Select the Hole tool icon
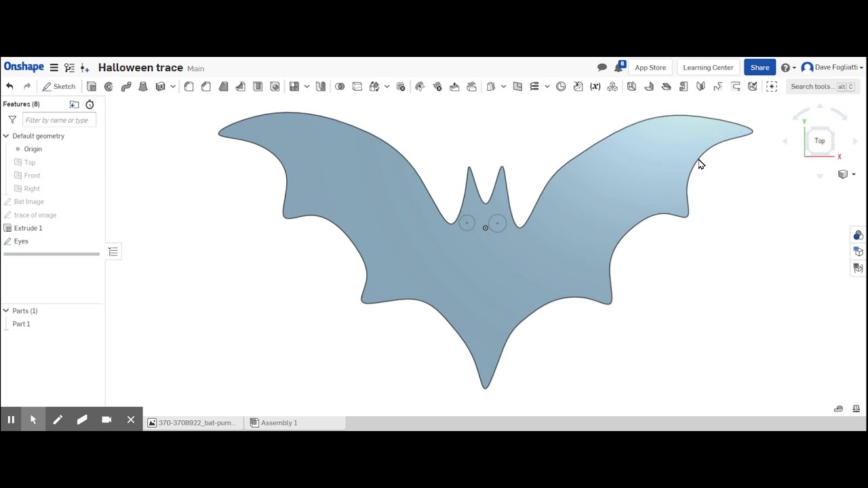Viewport: 868px width, 488px height. point(275,87)
